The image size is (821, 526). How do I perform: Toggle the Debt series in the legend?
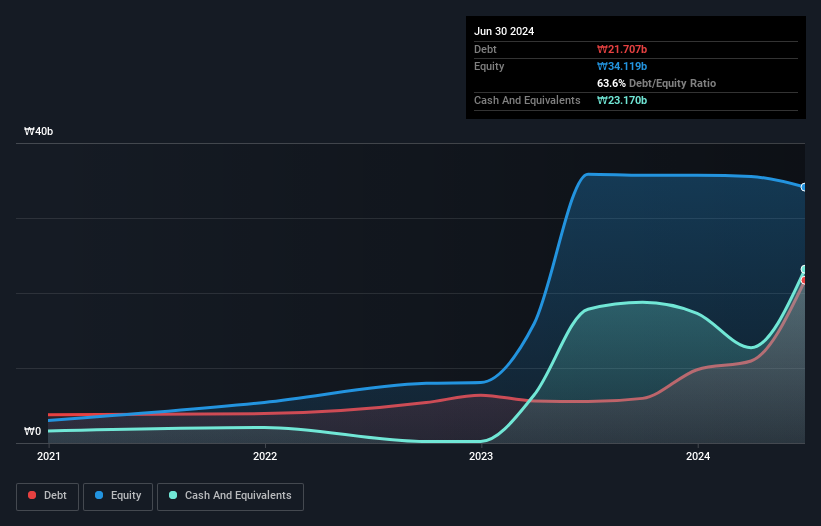pyautogui.click(x=48, y=496)
